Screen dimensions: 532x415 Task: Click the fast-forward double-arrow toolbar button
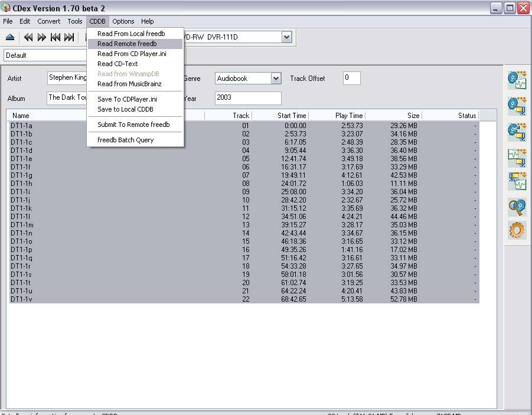click(x=42, y=37)
